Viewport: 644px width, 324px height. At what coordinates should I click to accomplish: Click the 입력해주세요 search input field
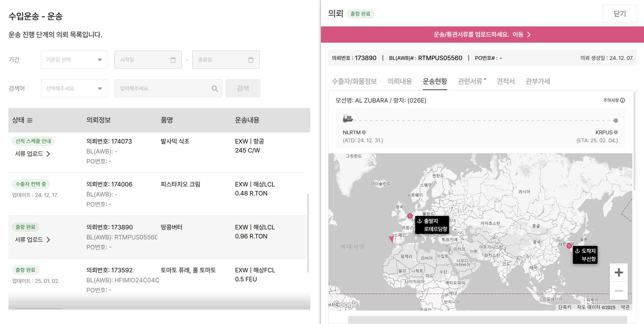[x=163, y=89]
